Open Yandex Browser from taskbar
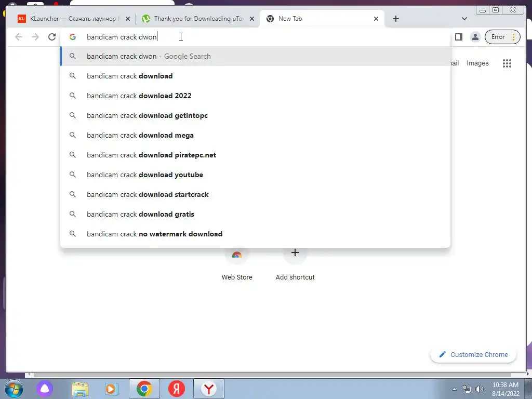 click(x=209, y=389)
